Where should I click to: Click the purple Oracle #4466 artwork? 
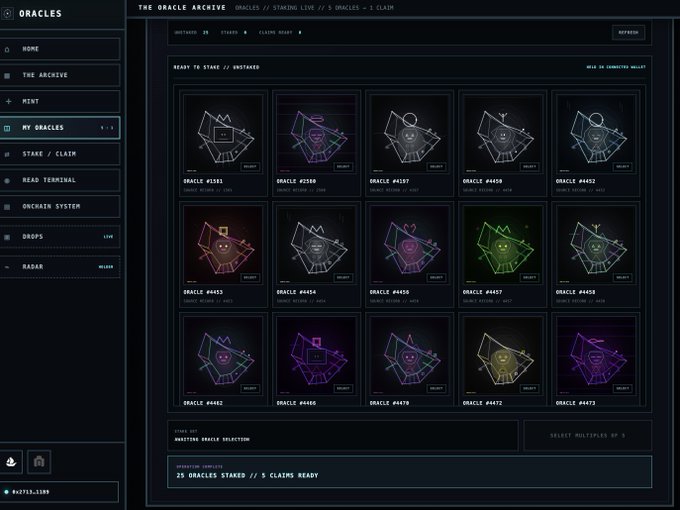click(316, 356)
